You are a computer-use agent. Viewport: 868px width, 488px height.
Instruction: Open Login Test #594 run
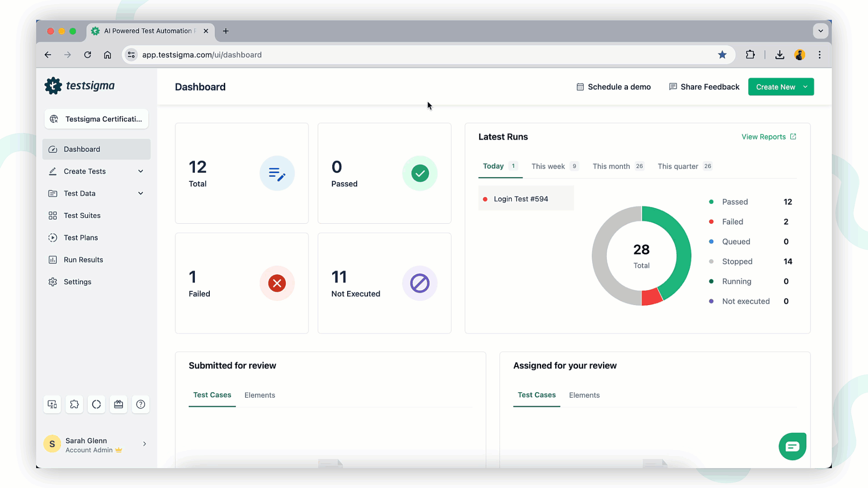tap(526, 199)
